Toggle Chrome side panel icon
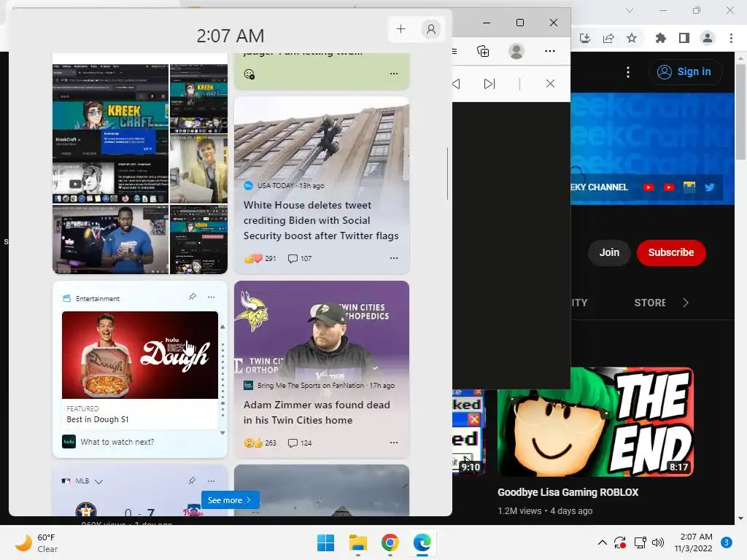747x560 pixels. [x=684, y=38]
